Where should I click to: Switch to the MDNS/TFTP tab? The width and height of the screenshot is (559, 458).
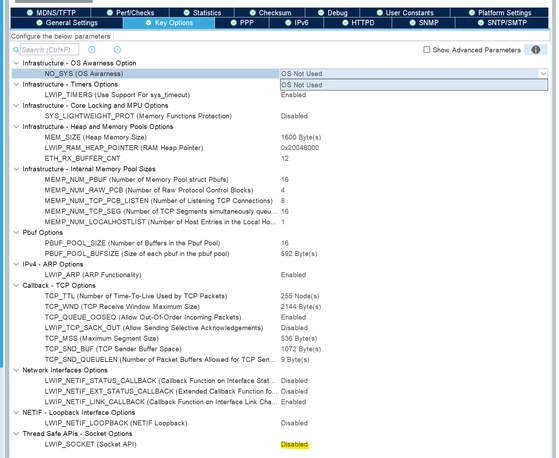click(x=51, y=13)
